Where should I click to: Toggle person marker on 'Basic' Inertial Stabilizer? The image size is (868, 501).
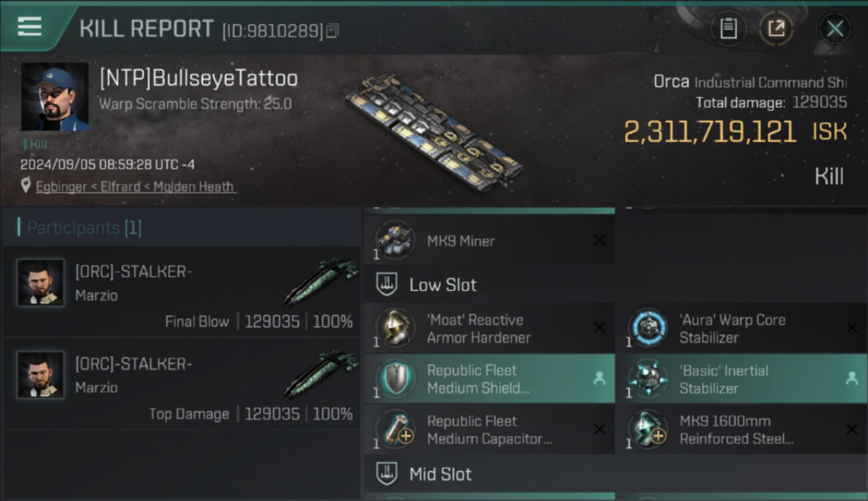[851, 379]
